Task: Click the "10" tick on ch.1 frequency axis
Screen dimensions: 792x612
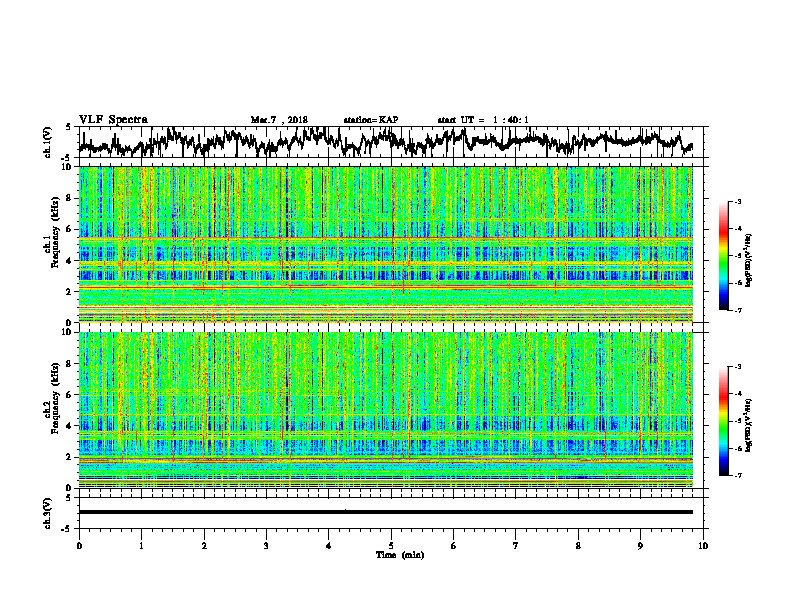Action: tap(68, 167)
